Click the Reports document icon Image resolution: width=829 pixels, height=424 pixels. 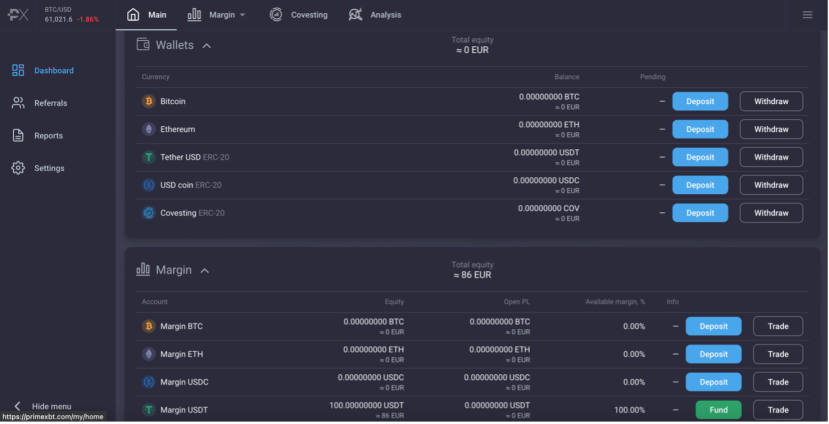pos(18,135)
